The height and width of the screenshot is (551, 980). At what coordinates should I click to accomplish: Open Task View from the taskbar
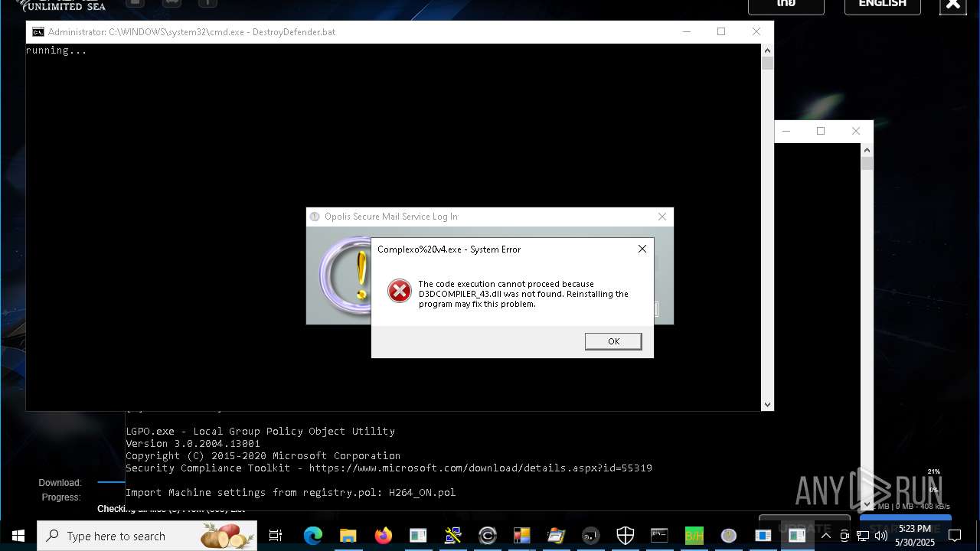(276, 536)
